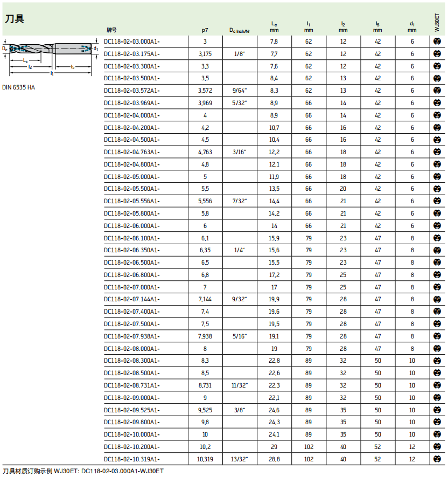The image size is (448, 477).
Task: Click the DIN 6535 HA label
Action: (19, 87)
